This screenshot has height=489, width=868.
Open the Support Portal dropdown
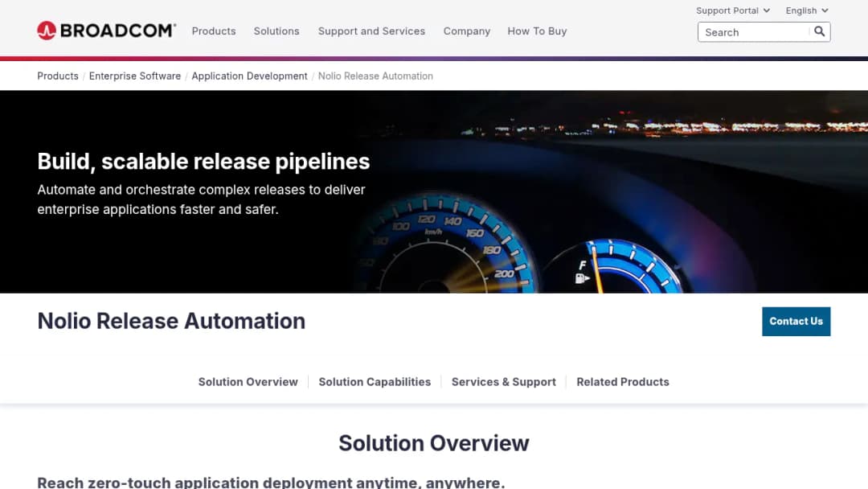pyautogui.click(x=733, y=10)
